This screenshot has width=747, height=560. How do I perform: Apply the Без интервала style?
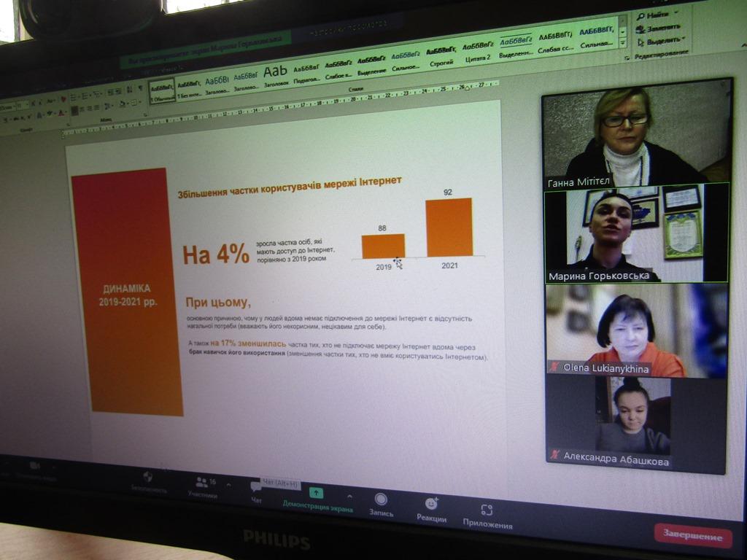click(189, 89)
